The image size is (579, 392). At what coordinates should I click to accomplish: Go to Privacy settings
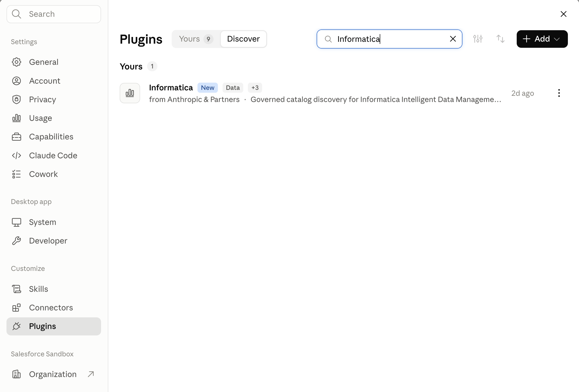coord(54,99)
